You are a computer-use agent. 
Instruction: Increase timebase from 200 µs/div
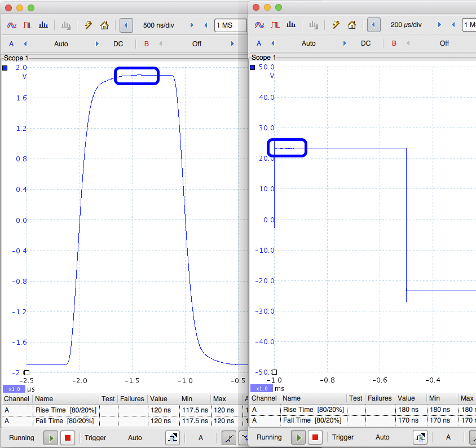(439, 25)
